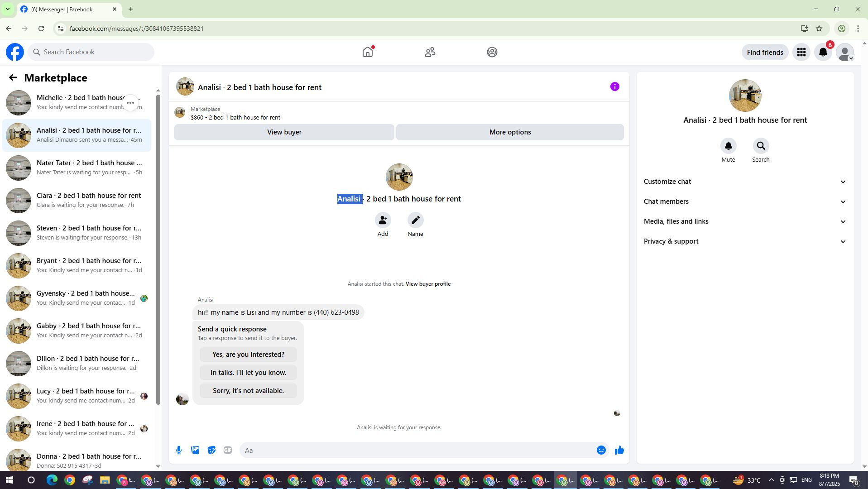Open the Friends icon in top navigation

430,52
